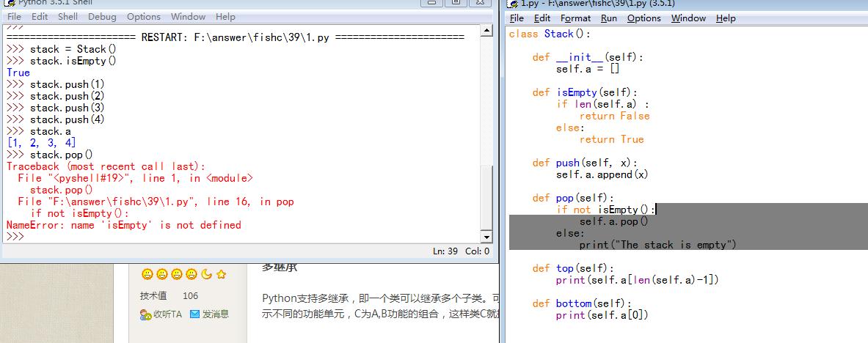This screenshot has width=868, height=343.
Task: Open the editor's File menu
Action: point(517,18)
